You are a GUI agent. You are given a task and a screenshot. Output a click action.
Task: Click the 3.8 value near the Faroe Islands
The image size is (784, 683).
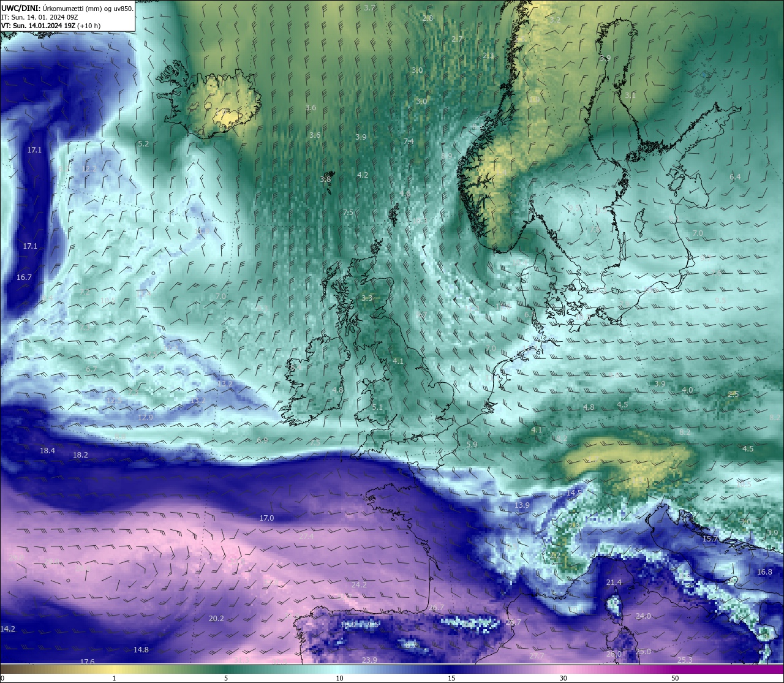click(325, 179)
